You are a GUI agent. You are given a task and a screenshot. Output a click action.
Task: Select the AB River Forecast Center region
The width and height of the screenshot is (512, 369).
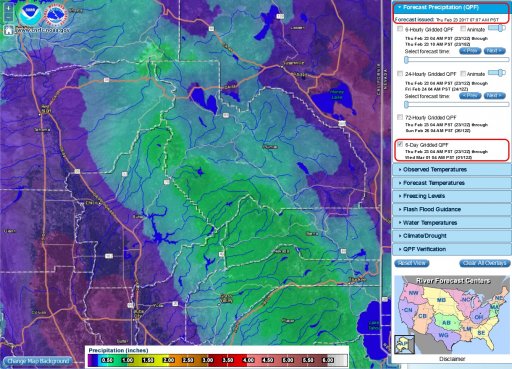(x=446, y=323)
